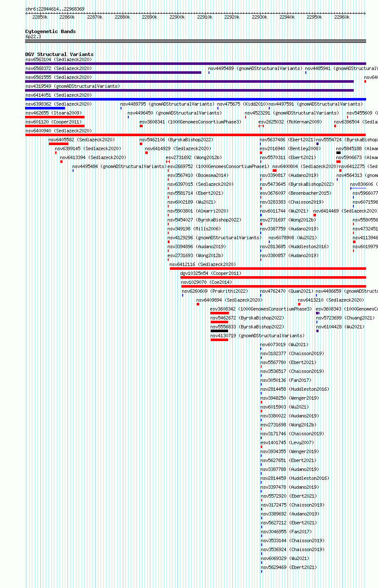Open nsv4319549 (gnomADStructuralVariants) entry
The image size is (378, 588).
[73, 86]
